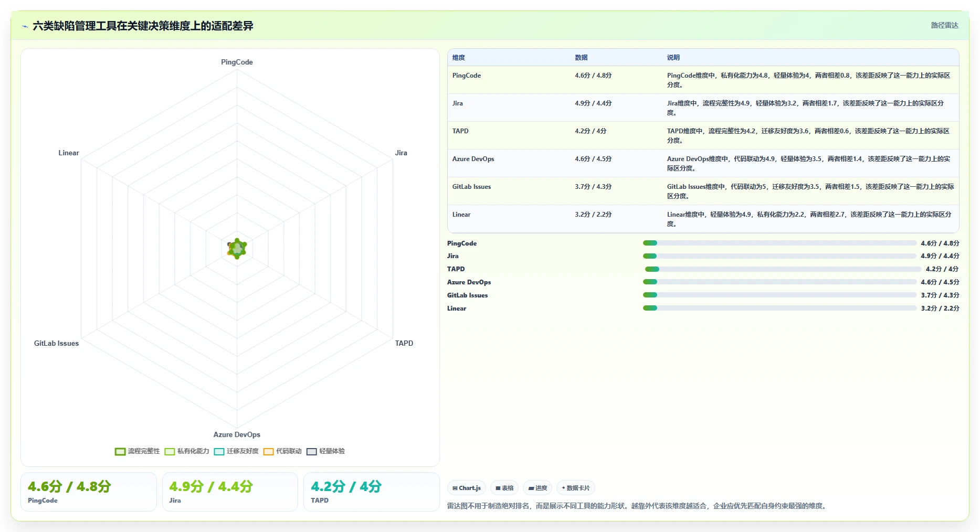Open the Jira stat card
Image resolution: width=980 pixels, height=532 pixels.
(x=230, y=492)
